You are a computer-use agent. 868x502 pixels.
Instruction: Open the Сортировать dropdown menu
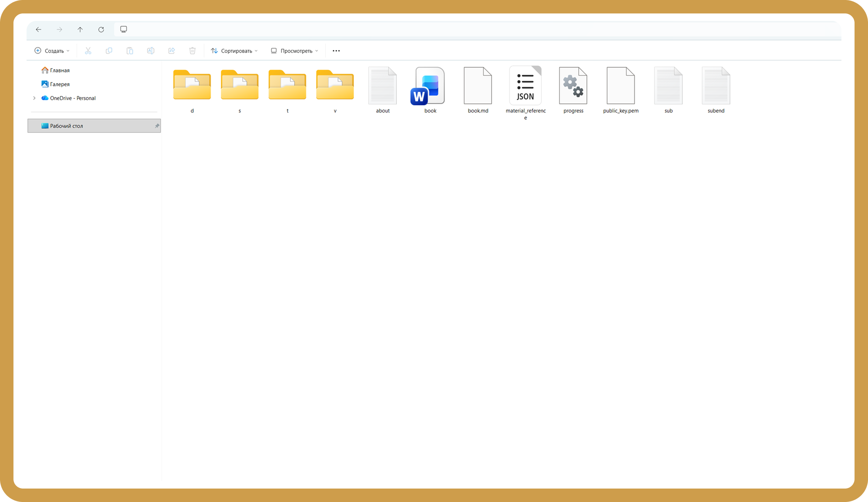coord(234,51)
